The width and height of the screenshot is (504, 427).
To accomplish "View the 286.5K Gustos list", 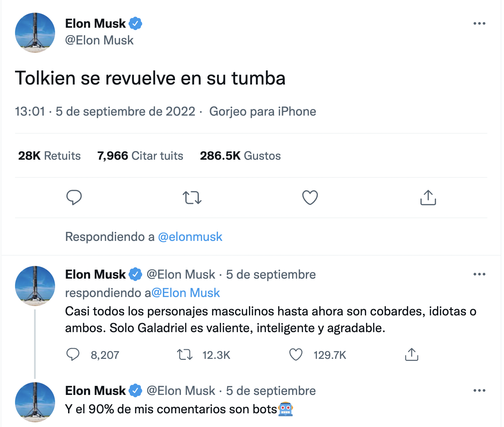I will pyautogui.click(x=240, y=156).
